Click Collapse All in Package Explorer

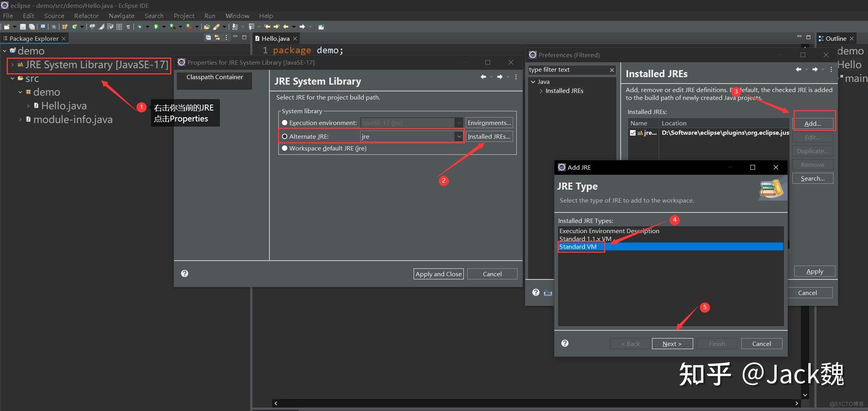208,38
